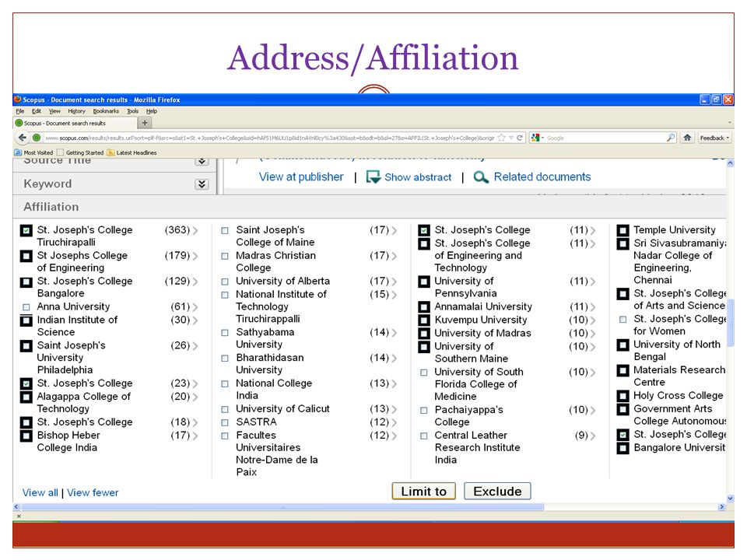Click the Show abstract icon
Screen dimensions: 747x560
click(x=373, y=177)
